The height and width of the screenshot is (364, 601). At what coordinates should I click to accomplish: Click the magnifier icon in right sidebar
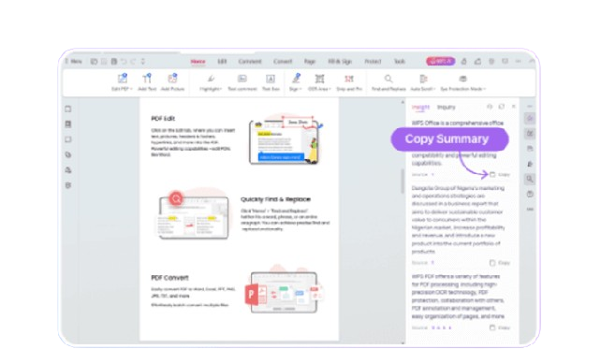pyautogui.click(x=530, y=179)
